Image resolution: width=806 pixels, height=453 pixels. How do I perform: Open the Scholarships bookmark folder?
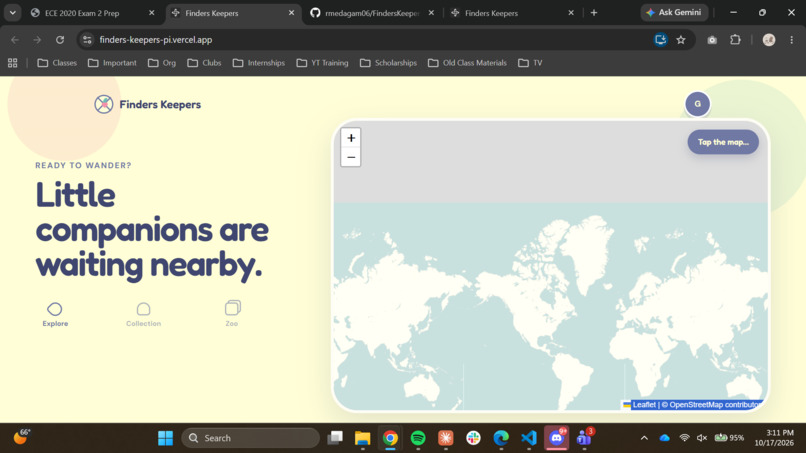tap(389, 63)
